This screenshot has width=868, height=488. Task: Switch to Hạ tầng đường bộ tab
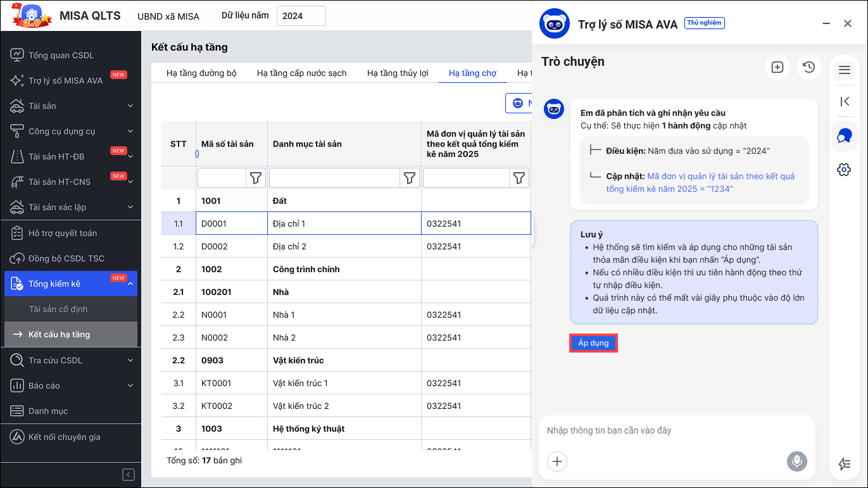(x=201, y=73)
